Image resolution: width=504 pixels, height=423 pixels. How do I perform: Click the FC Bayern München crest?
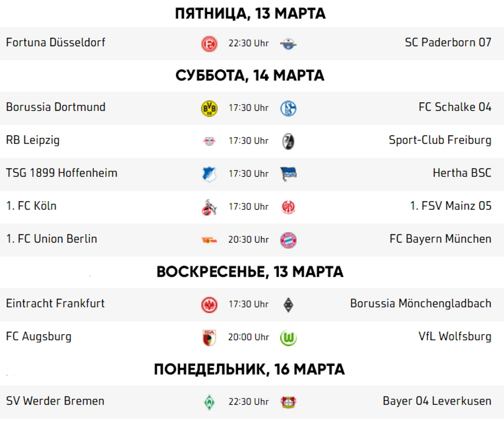(x=288, y=240)
